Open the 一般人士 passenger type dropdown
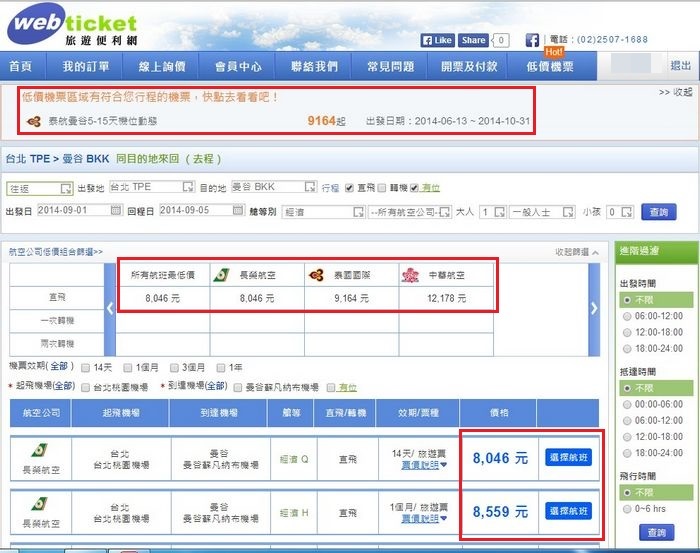The width and height of the screenshot is (700, 553). (542, 212)
